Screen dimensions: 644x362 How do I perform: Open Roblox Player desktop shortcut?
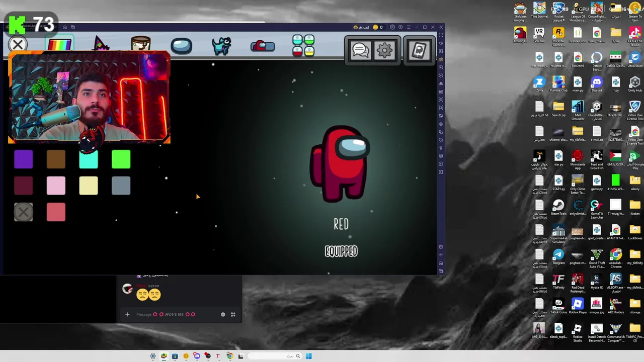pos(578,306)
